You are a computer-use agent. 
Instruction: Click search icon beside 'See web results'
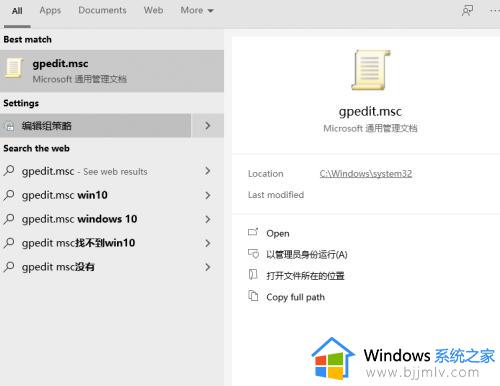click(x=9, y=171)
